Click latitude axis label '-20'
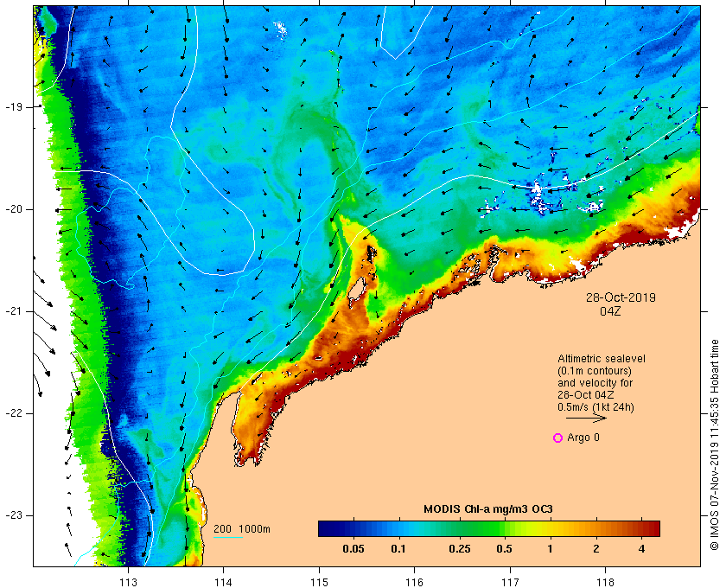 pos(15,209)
